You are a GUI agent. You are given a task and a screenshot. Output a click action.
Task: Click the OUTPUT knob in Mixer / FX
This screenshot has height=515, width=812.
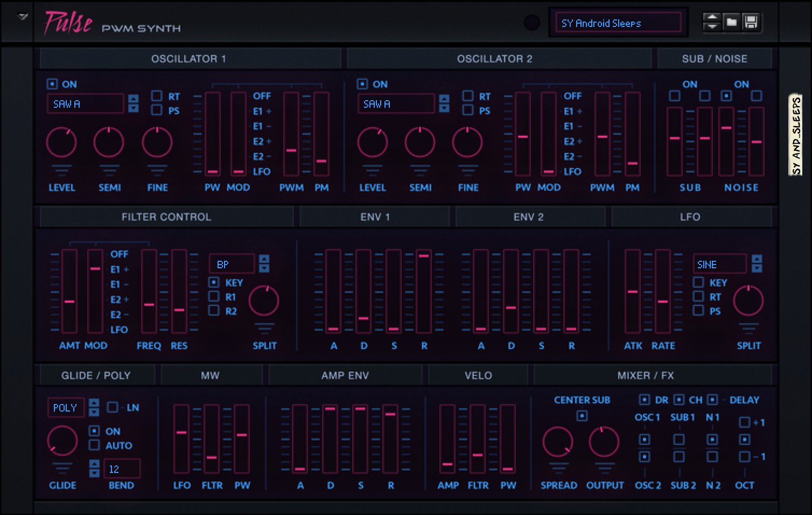(604, 442)
